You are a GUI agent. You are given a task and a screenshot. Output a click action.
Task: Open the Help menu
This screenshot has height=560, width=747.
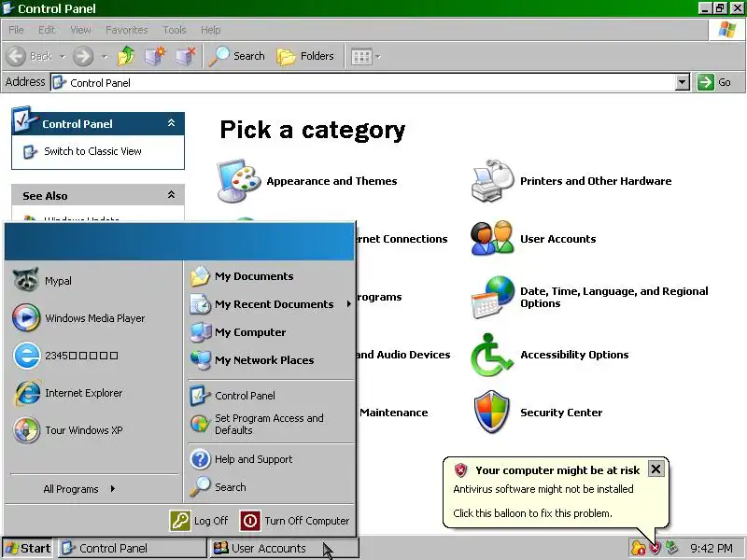[x=211, y=30]
